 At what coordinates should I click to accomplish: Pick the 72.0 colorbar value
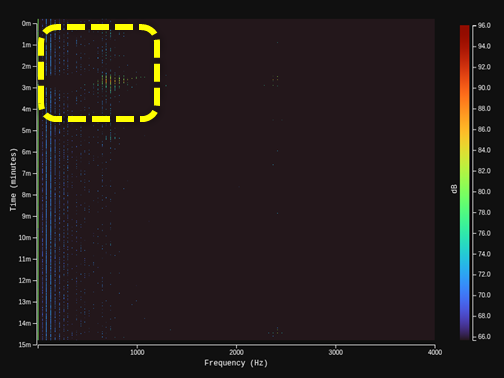point(484,274)
